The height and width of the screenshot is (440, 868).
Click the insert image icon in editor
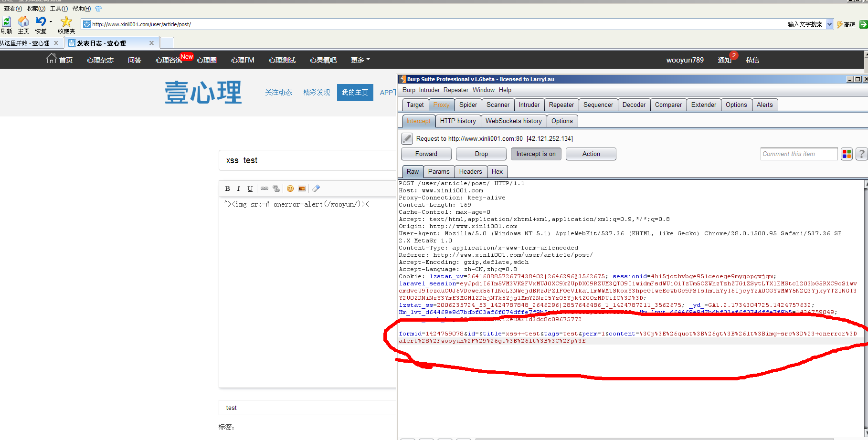point(302,189)
